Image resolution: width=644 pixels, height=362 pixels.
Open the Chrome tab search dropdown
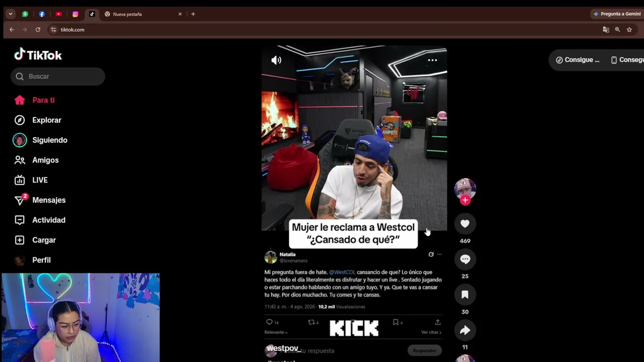pyautogui.click(x=11, y=14)
